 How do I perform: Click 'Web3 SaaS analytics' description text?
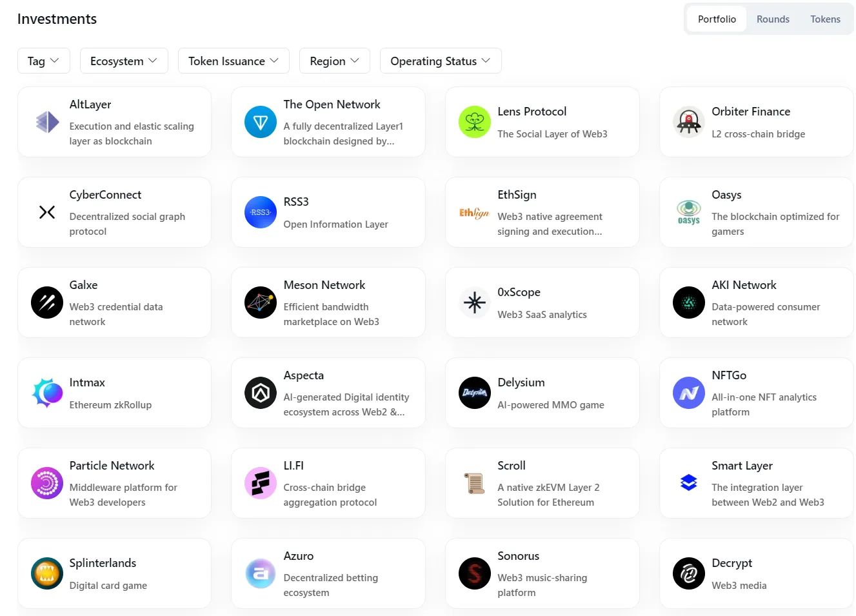(x=542, y=315)
